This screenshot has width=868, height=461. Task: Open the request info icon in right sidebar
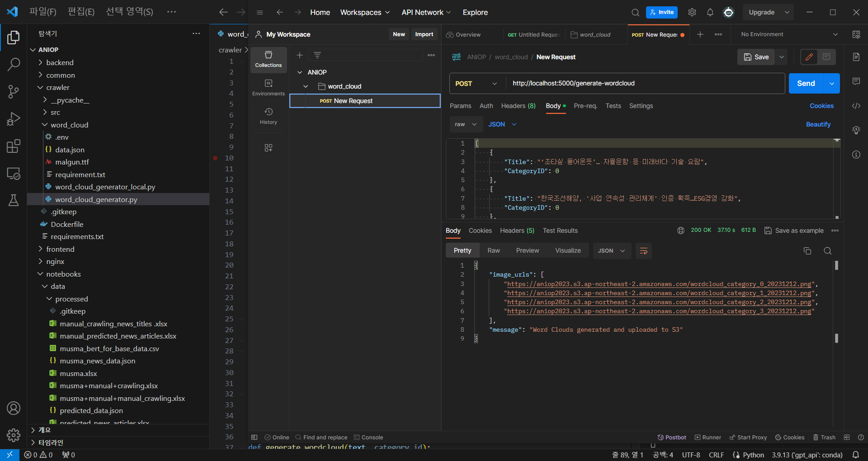(x=856, y=155)
